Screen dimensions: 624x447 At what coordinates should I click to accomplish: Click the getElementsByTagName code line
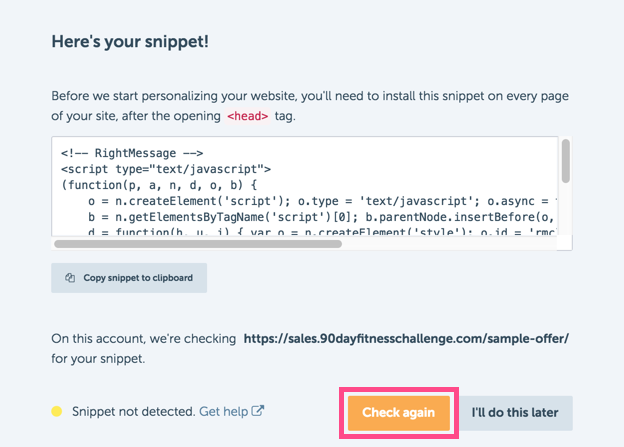(x=322, y=217)
